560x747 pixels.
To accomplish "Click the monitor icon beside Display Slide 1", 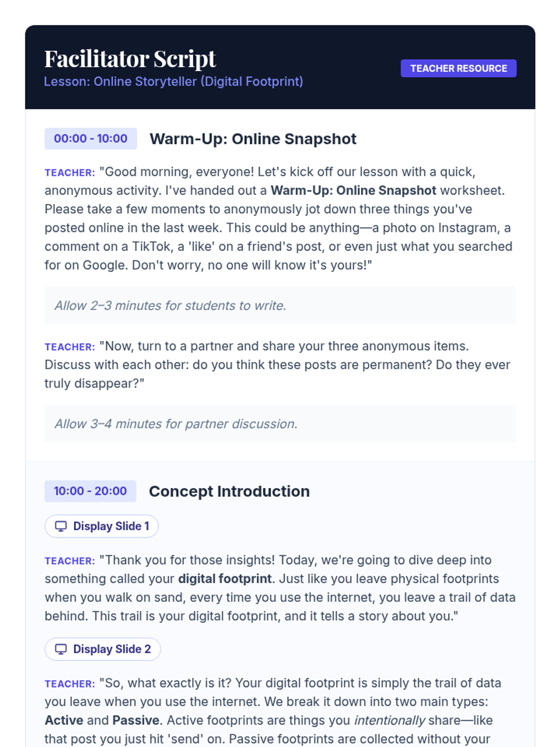I will click(61, 526).
